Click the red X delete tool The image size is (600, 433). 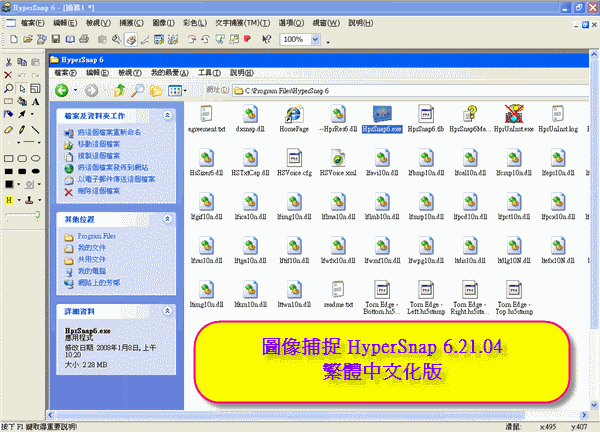(8, 75)
